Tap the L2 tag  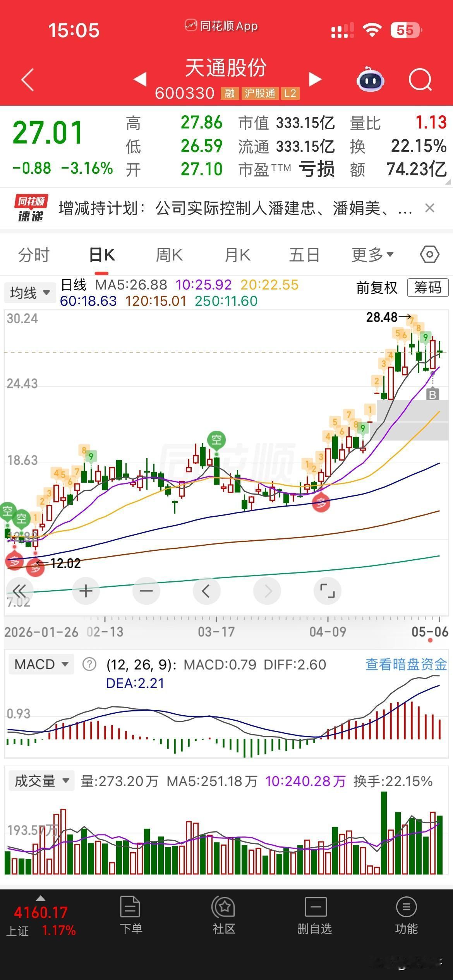pos(290,93)
